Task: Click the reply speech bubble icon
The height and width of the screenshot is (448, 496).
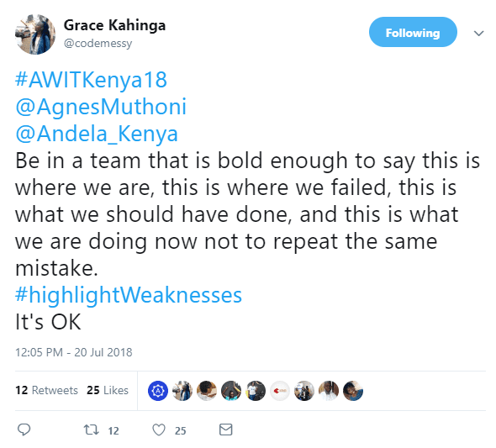Action: 24,430
